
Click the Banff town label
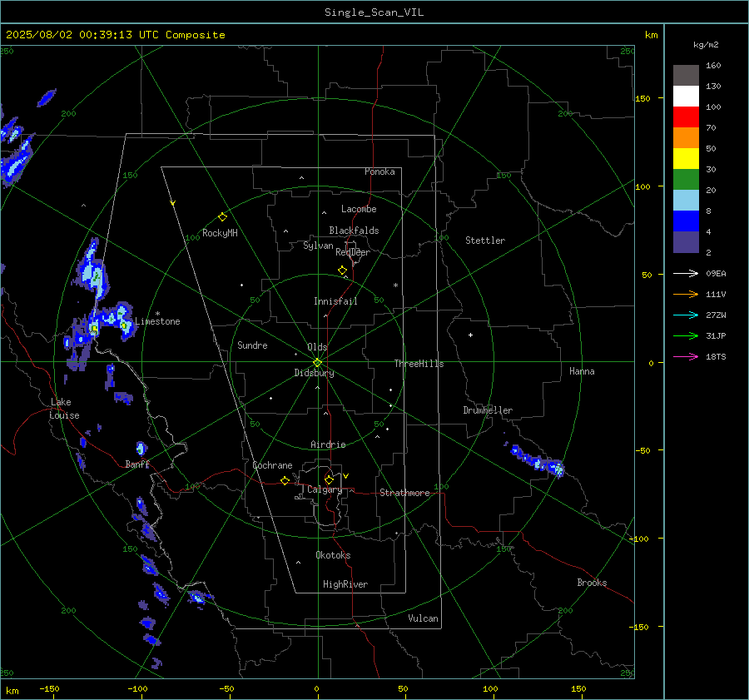point(137,464)
